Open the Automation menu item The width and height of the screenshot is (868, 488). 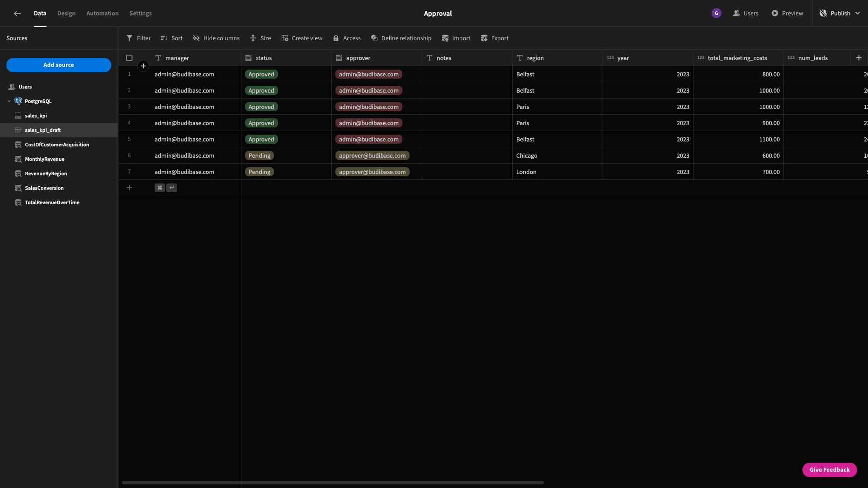click(x=103, y=13)
